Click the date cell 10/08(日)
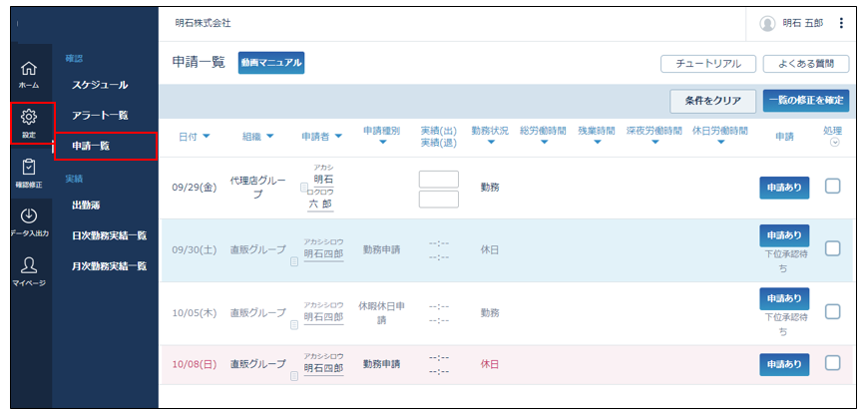The height and width of the screenshot is (415, 868). [194, 364]
